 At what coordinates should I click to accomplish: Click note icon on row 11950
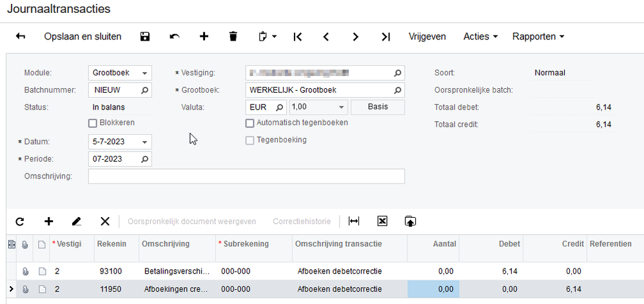pos(41,289)
